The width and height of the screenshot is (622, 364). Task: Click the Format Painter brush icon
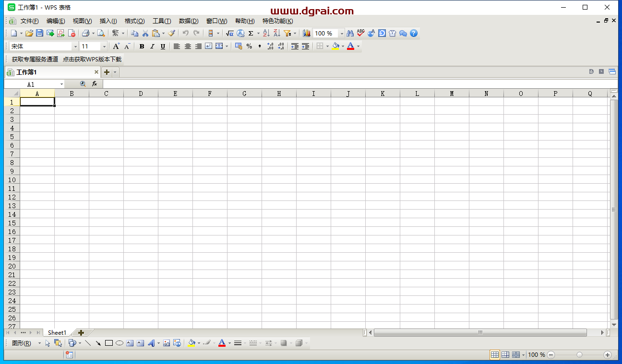coord(171,33)
